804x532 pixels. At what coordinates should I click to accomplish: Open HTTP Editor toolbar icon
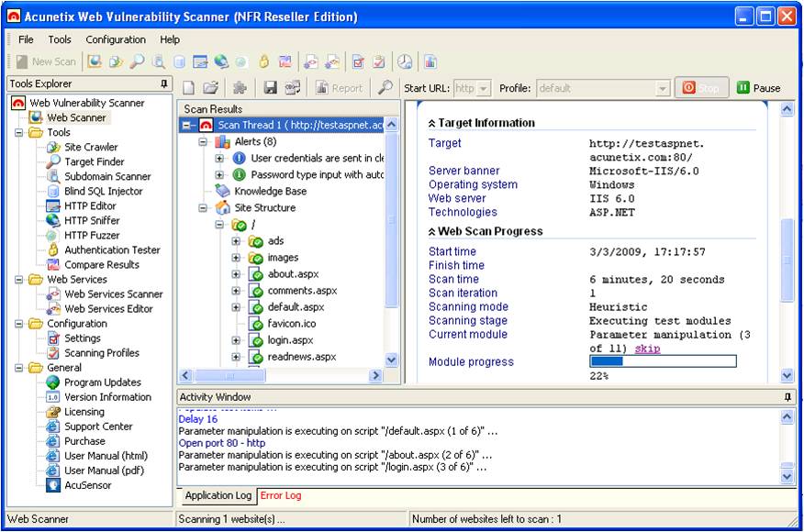[200, 62]
